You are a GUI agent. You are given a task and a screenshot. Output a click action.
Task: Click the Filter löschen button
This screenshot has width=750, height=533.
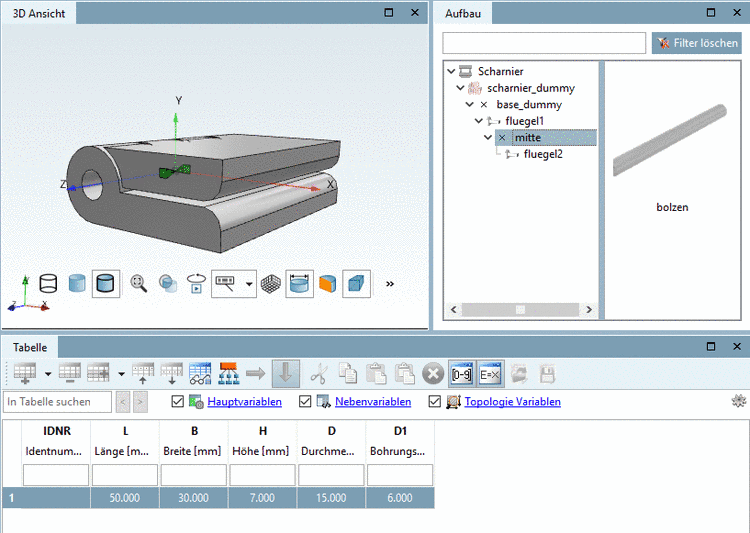[x=697, y=43]
